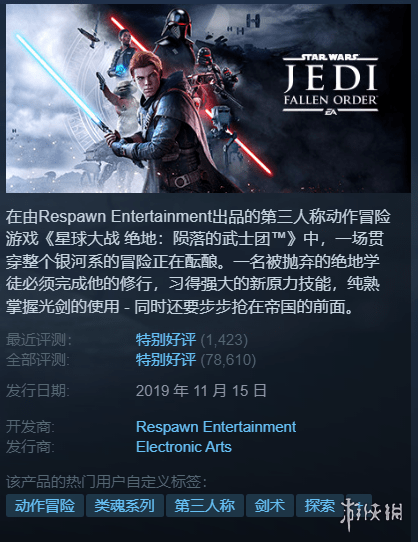
Task: Select the 第三人称 tag
Action: (205, 506)
